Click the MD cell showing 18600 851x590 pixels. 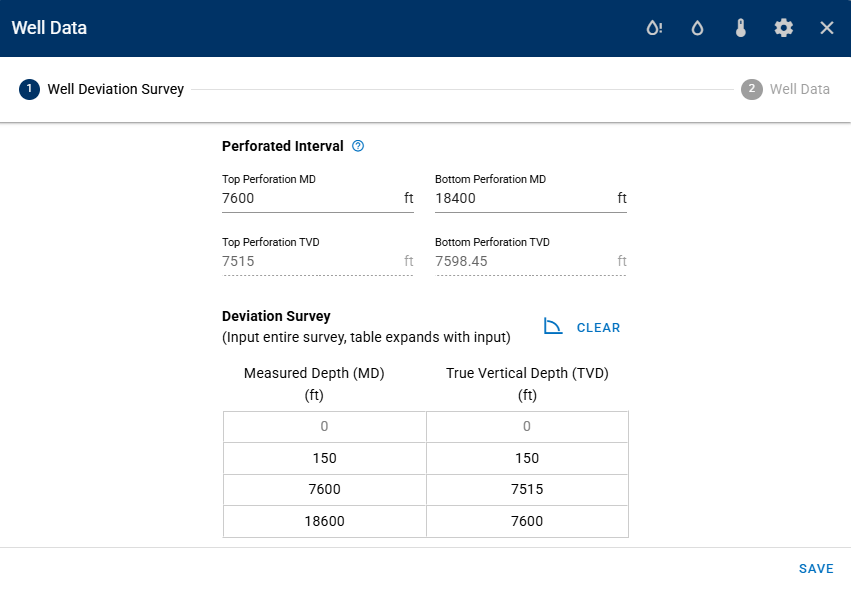tap(324, 521)
